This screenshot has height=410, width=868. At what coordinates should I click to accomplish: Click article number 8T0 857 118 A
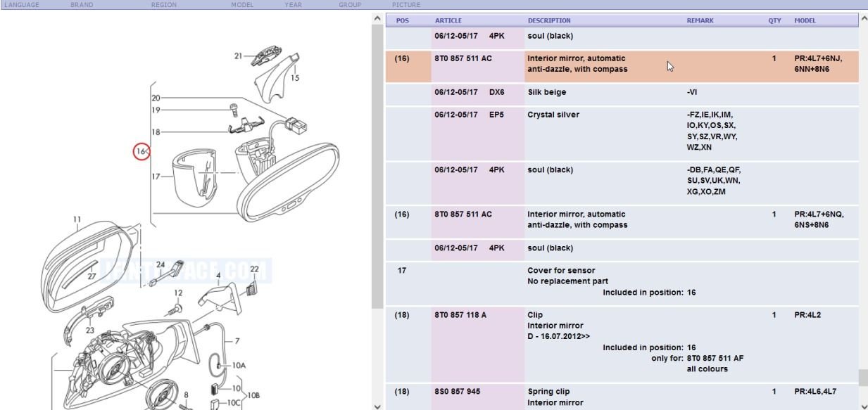[x=462, y=315]
